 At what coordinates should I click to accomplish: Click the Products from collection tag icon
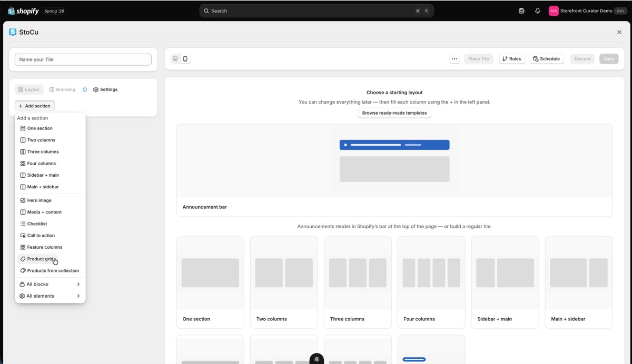[x=23, y=270]
